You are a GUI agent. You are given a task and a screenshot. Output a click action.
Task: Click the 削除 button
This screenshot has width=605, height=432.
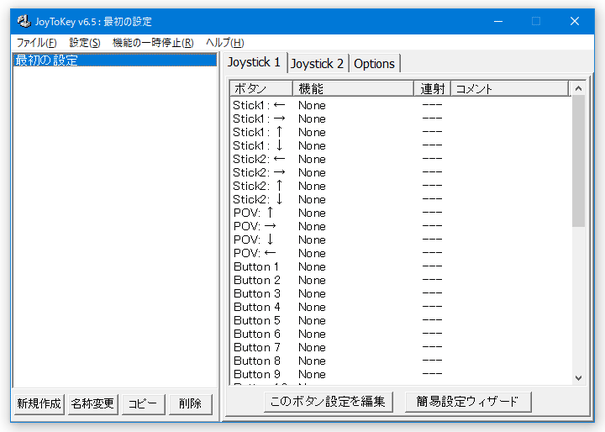[190, 404]
